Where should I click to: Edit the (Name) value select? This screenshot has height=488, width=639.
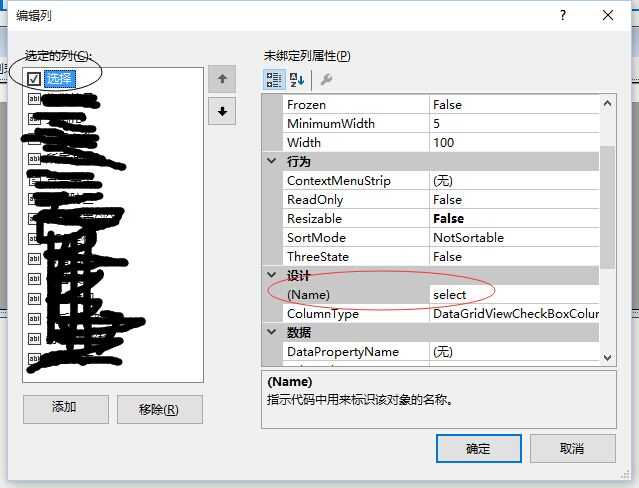pos(514,294)
